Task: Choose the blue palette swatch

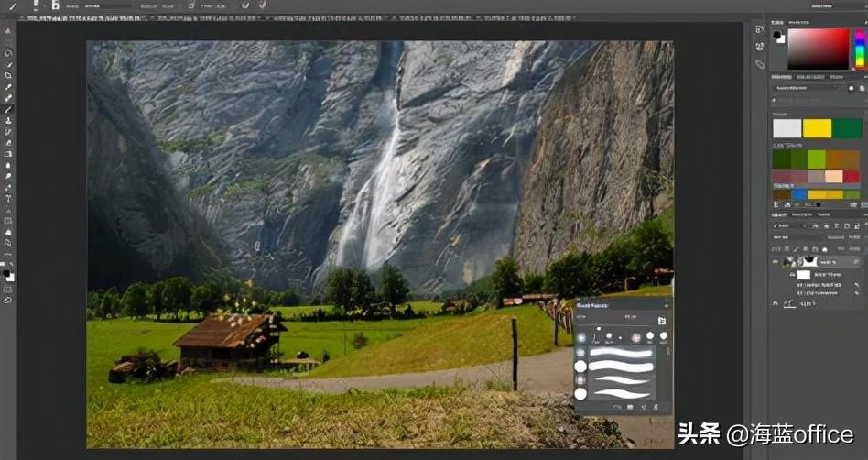Action: pos(799,194)
